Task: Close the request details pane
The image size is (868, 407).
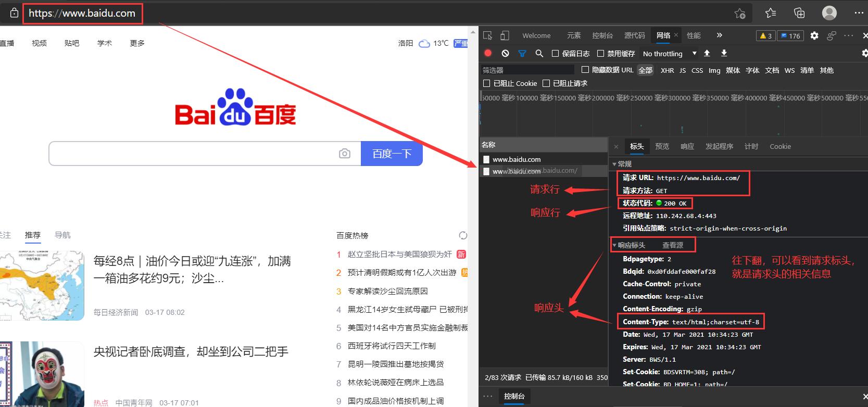Action: click(x=616, y=147)
